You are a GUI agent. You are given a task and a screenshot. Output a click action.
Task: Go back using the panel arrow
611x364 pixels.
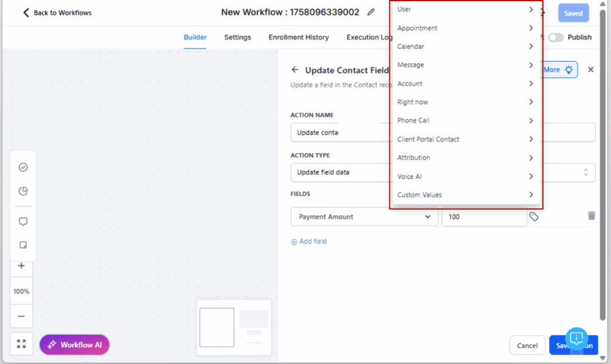coord(295,70)
